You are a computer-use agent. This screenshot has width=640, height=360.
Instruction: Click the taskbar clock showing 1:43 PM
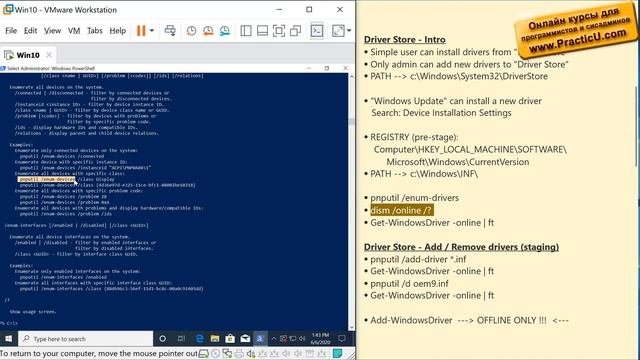(x=320, y=339)
